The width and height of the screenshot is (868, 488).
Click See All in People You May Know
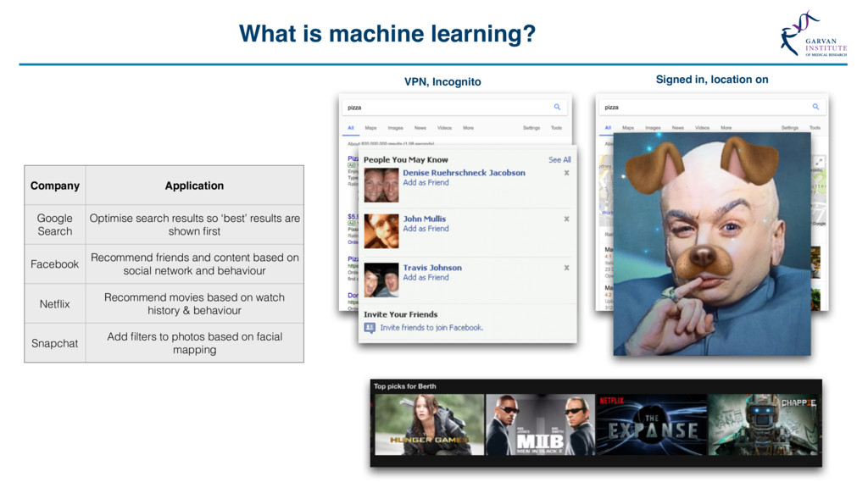(559, 160)
